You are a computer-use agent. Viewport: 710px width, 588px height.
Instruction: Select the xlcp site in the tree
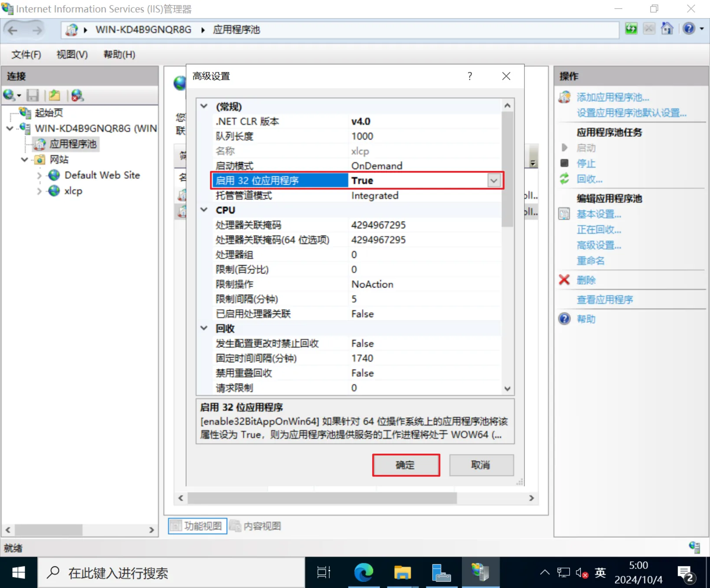coord(73,191)
